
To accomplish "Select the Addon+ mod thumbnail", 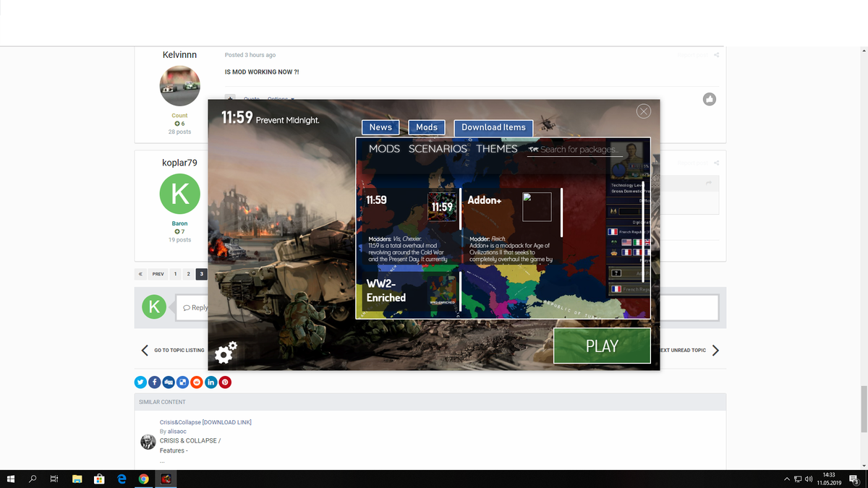I will point(537,207).
